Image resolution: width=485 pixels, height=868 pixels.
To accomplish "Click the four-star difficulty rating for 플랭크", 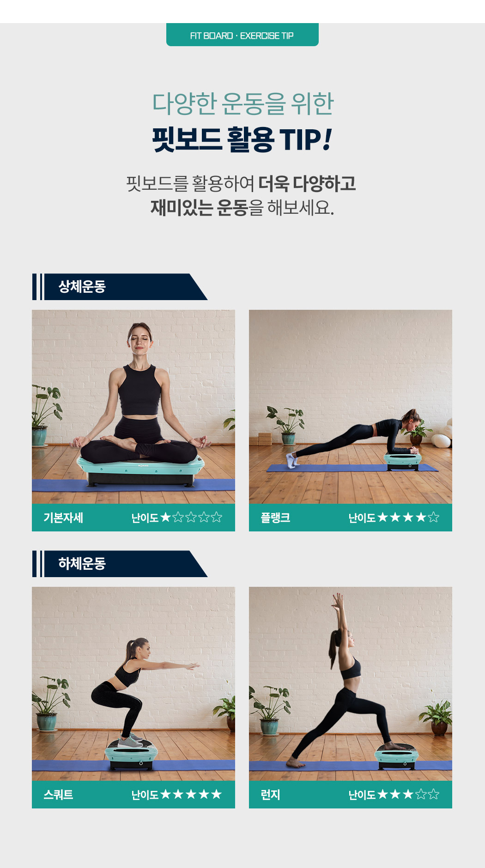I will [394, 518].
